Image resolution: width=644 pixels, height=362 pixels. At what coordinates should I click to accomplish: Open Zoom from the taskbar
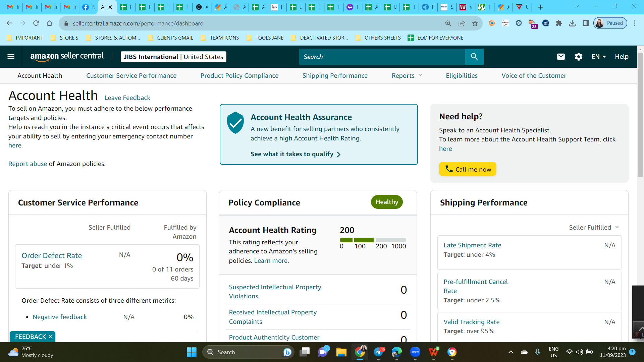click(415, 352)
